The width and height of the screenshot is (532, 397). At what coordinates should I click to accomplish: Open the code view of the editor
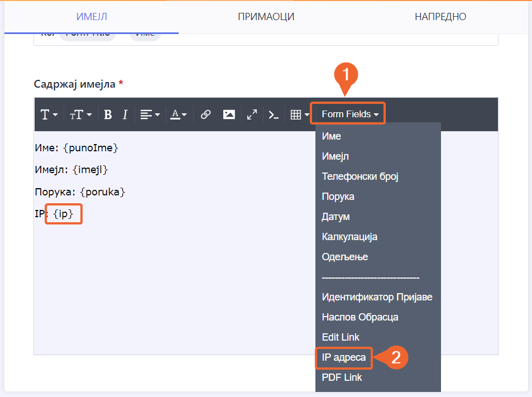pyautogui.click(x=273, y=114)
